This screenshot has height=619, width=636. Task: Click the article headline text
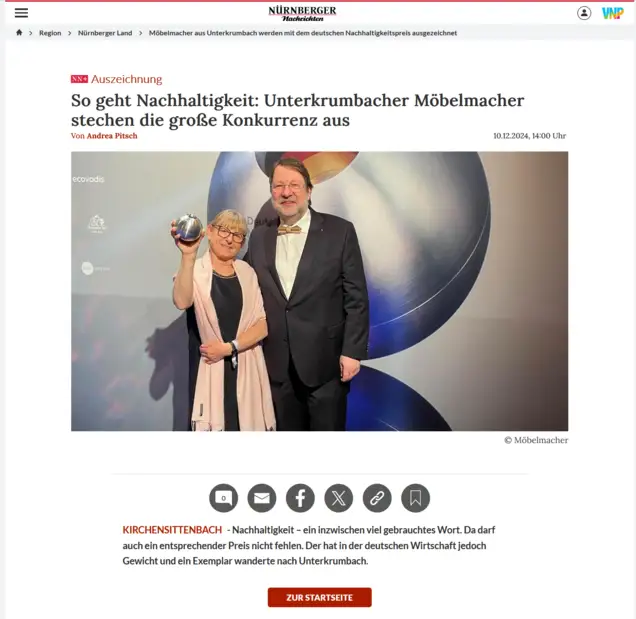tap(297, 110)
